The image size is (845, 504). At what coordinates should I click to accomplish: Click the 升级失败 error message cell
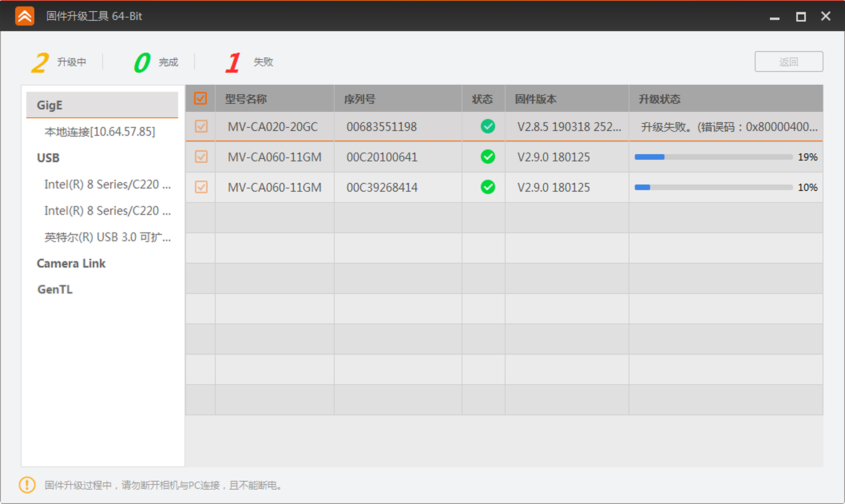728,127
